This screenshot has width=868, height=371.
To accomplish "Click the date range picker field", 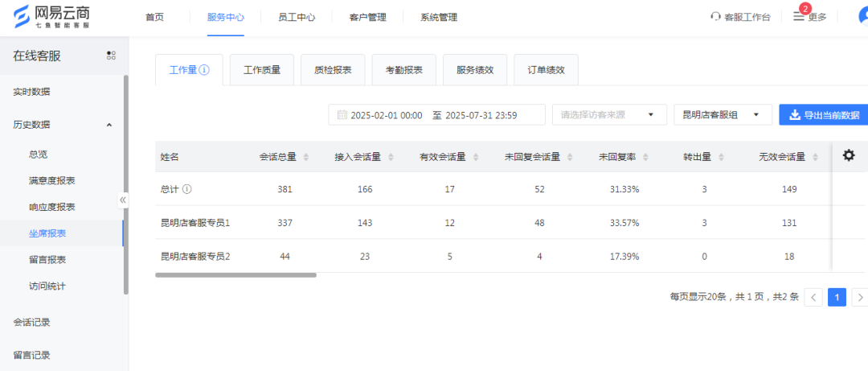I will pyautogui.click(x=436, y=115).
